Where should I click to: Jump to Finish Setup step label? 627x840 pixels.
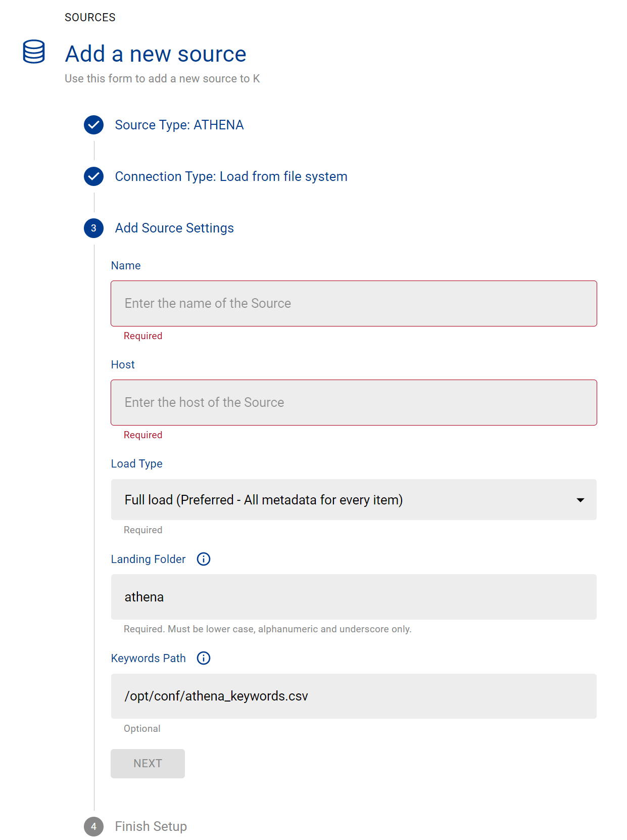(151, 826)
